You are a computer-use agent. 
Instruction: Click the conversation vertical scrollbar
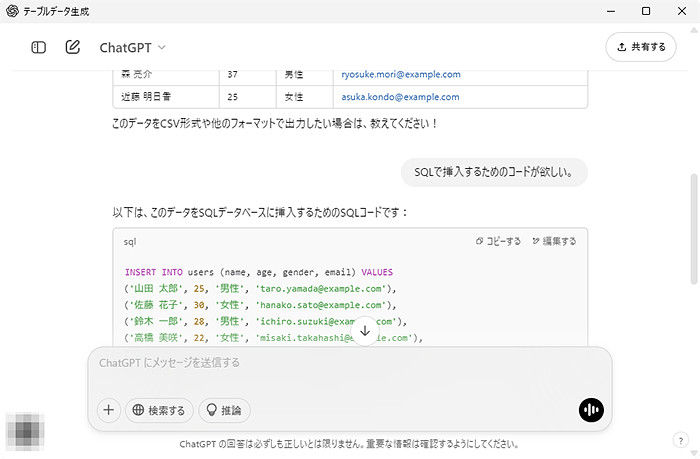coord(694,229)
